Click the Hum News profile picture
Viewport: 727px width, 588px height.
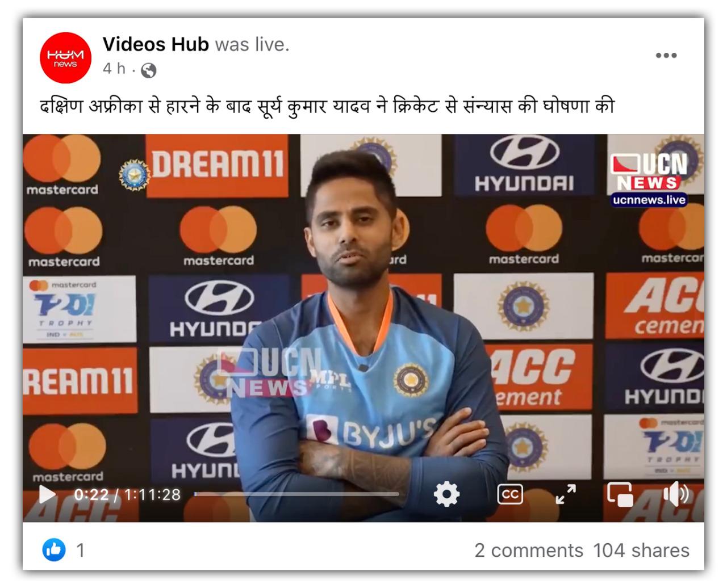coord(65,58)
